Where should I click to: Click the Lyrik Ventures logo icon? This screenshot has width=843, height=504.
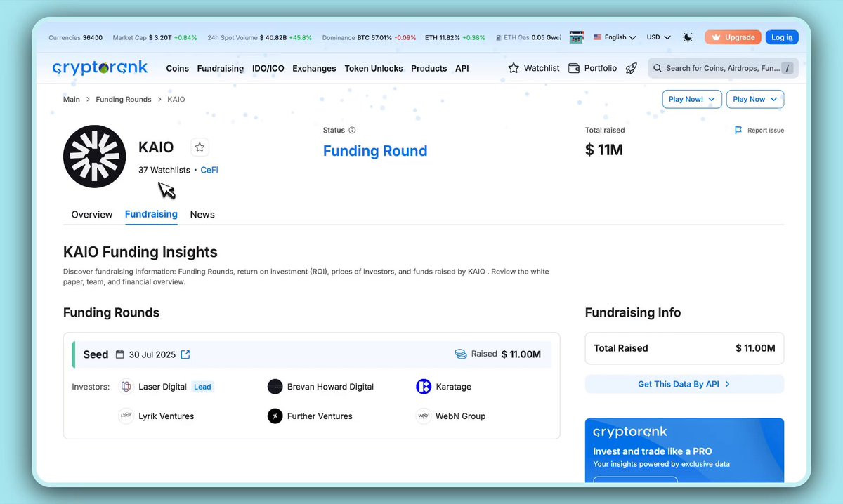[x=126, y=416]
